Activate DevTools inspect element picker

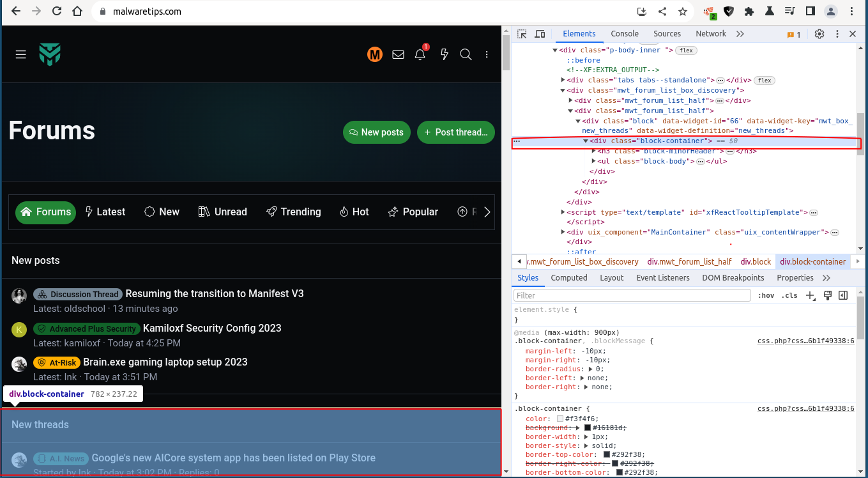tap(522, 34)
